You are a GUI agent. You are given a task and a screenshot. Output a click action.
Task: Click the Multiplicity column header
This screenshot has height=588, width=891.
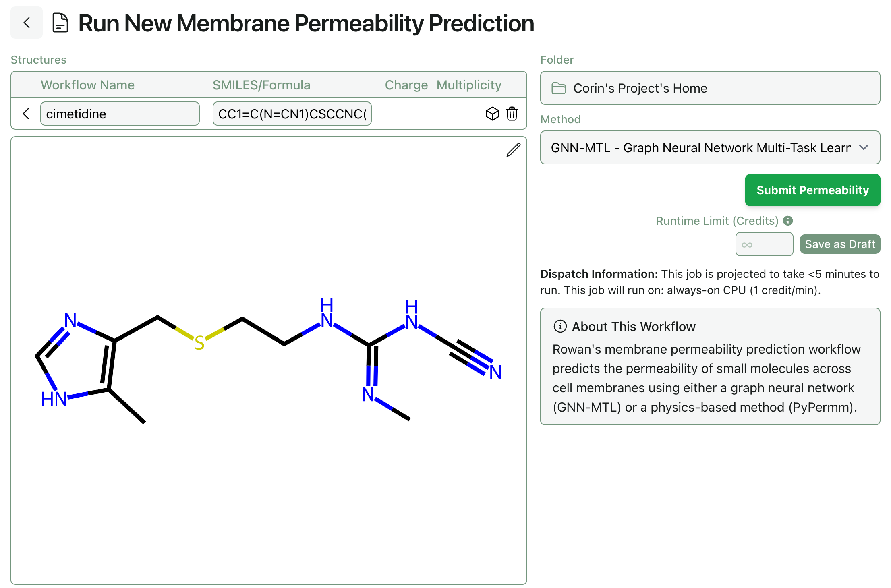[x=468, y=85]
